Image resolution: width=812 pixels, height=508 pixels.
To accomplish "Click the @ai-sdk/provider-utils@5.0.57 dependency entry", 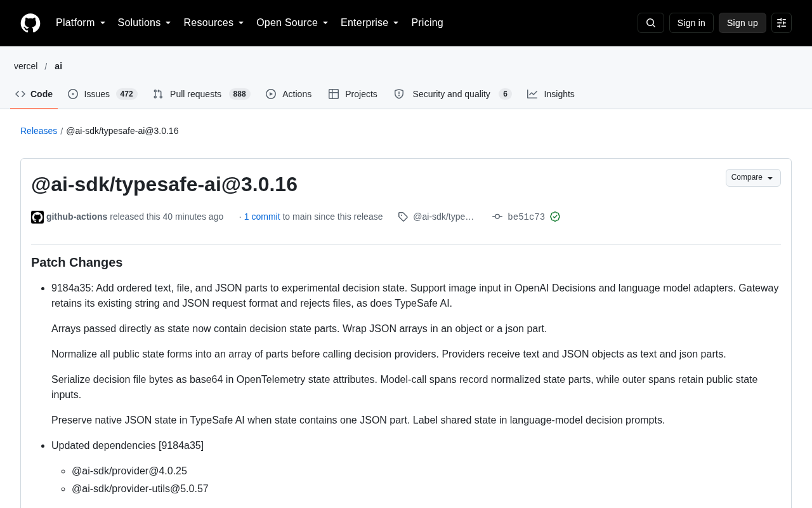I will point(140,489).
